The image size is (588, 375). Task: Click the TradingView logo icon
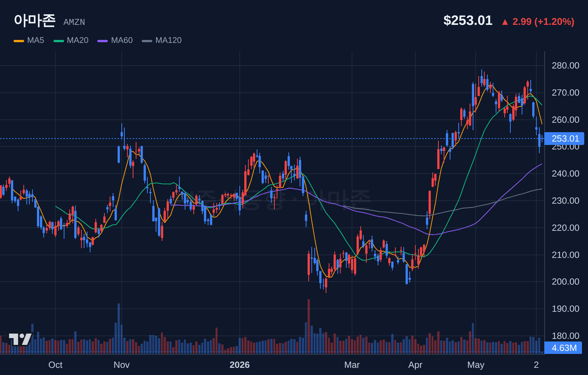click(x=20, y=339)
